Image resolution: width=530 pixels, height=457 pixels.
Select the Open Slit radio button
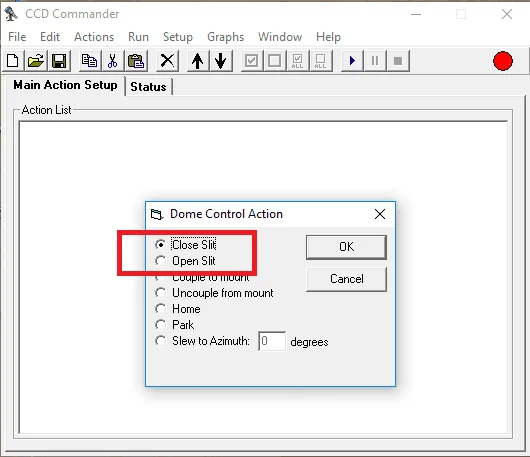(160, 261)
